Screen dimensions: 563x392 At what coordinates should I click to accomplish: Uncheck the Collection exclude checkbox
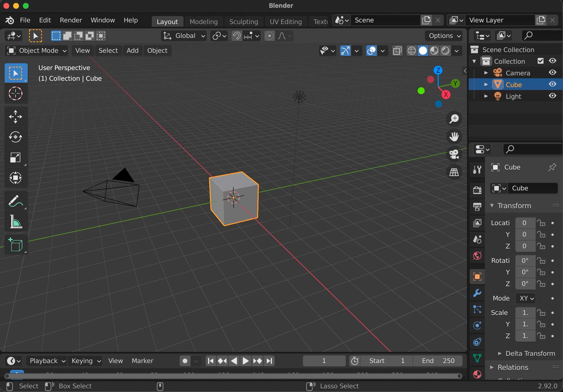pyautogui.click(x=540, y=61)
